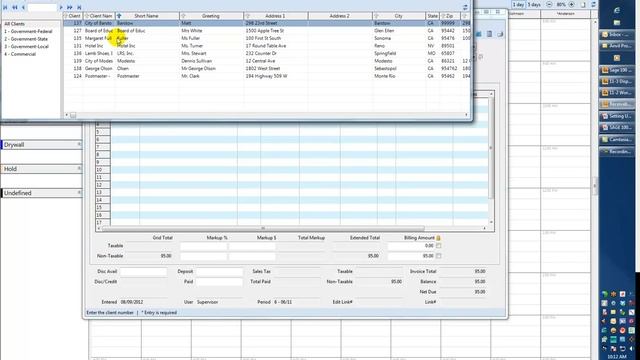Click the invoice grid horizontal scrollbar

click(292, 229)
